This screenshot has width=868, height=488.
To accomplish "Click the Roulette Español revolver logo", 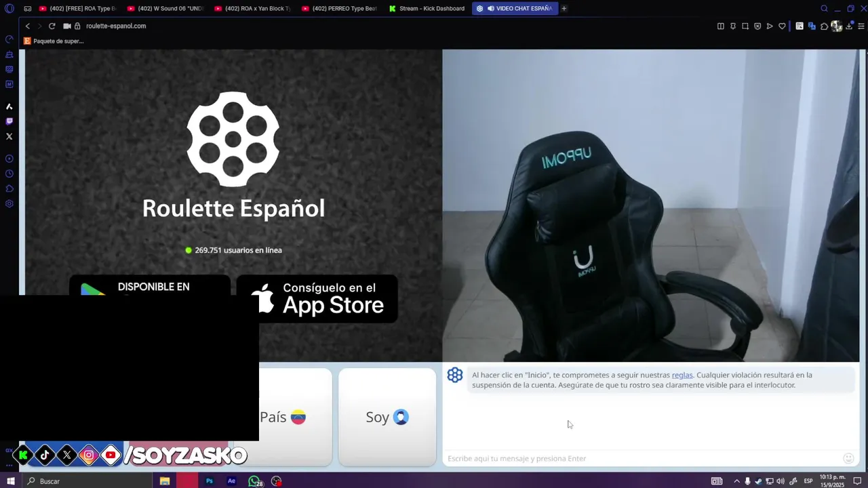I will click(233, 139).
